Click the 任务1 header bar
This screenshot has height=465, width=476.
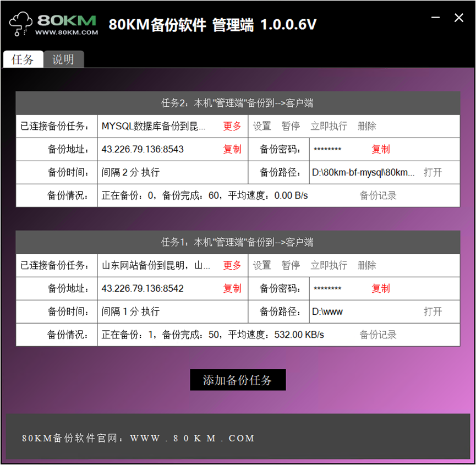238,242
